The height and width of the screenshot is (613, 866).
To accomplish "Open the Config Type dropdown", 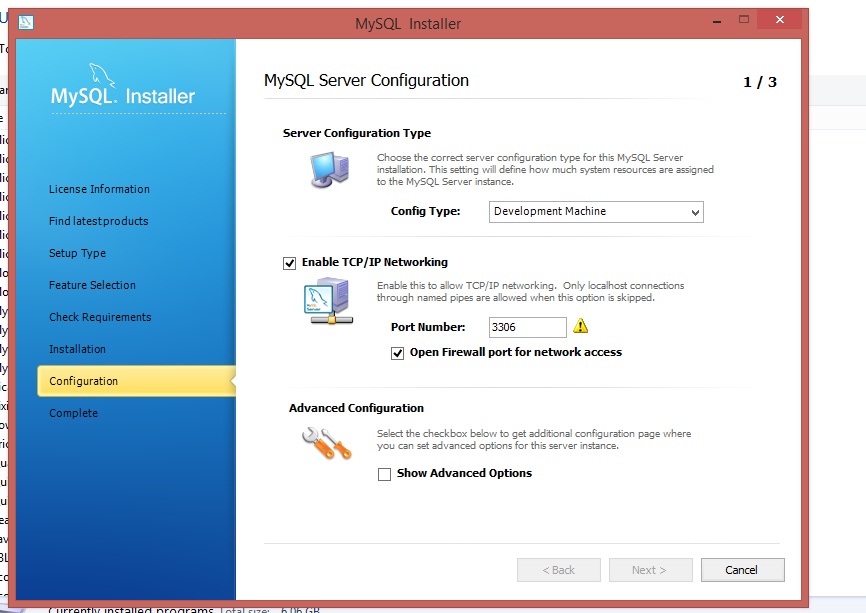I will coord(597,212).
